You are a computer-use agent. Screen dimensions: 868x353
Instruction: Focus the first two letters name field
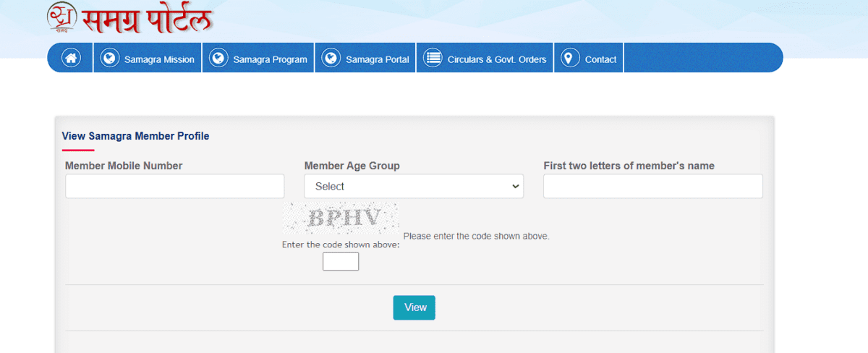coord(652,186)
